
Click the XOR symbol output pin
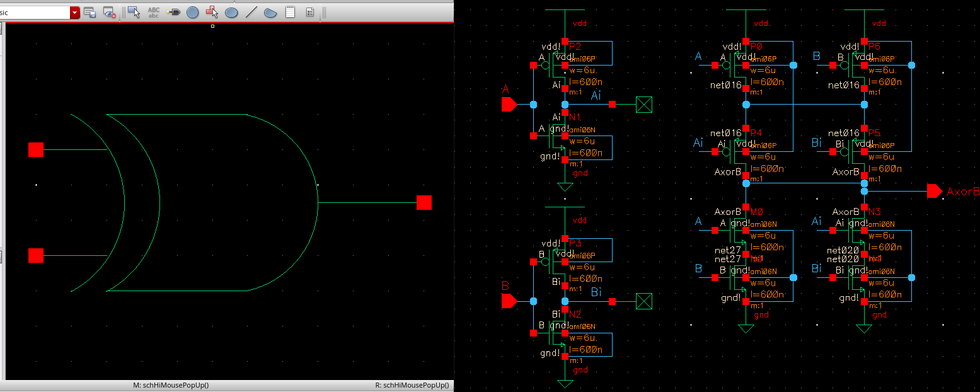(x=424, y=202)
